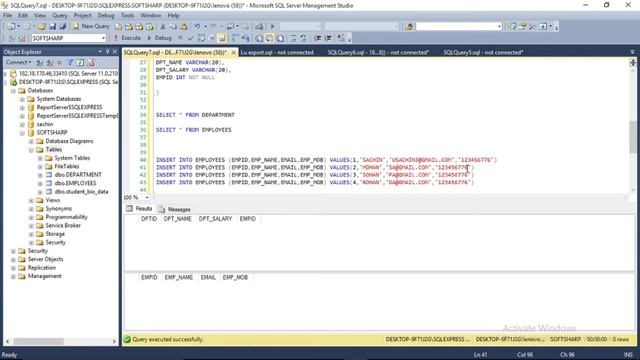Image resolution: width=640 pixels, height=360 pixels.
Task: Switch to the SQLQuery5.sql tab
Action: [x=483, y=53]
